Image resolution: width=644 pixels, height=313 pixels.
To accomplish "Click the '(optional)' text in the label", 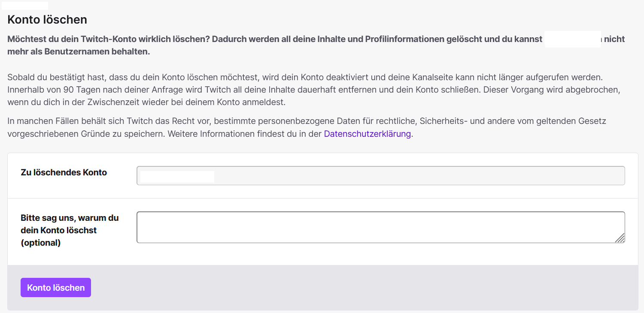I will [41, 243].
